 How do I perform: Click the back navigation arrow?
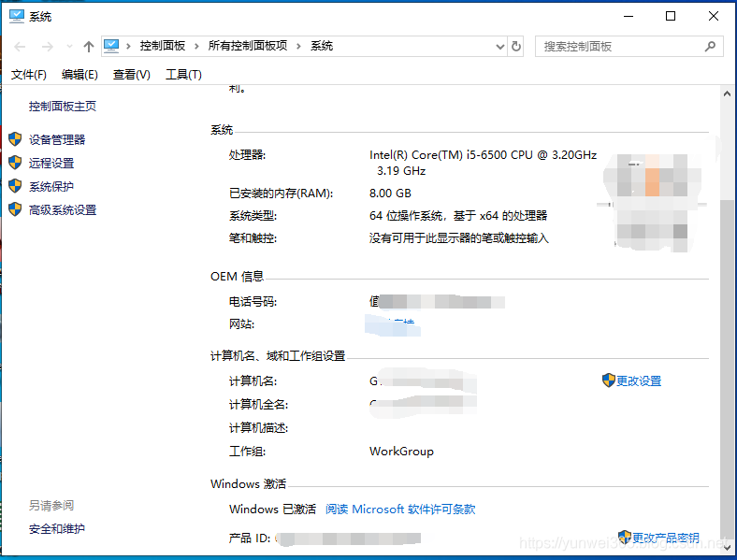(20, 47)
